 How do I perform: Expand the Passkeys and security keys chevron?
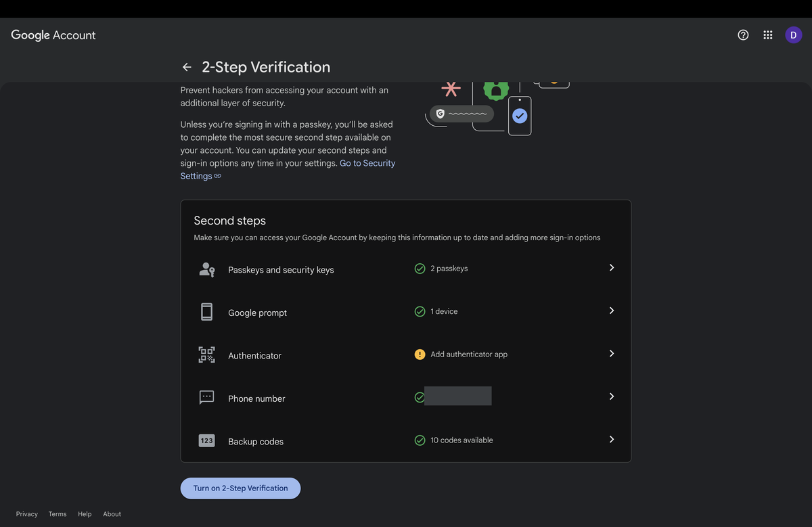(x=611, y=268)
